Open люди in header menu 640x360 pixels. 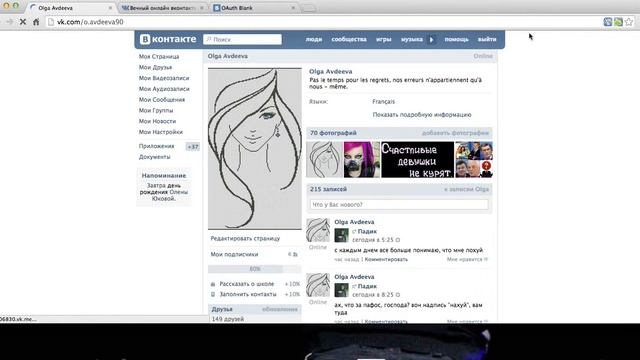(314, 40)
